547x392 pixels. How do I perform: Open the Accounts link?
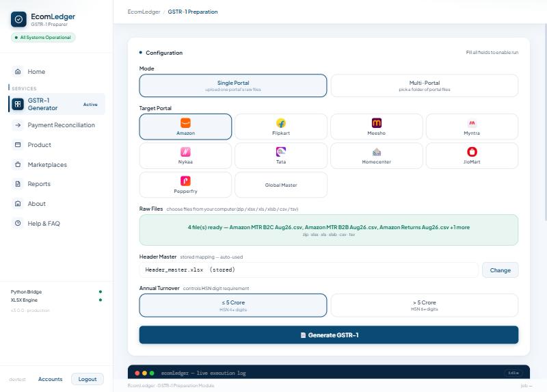click(50, 379)
